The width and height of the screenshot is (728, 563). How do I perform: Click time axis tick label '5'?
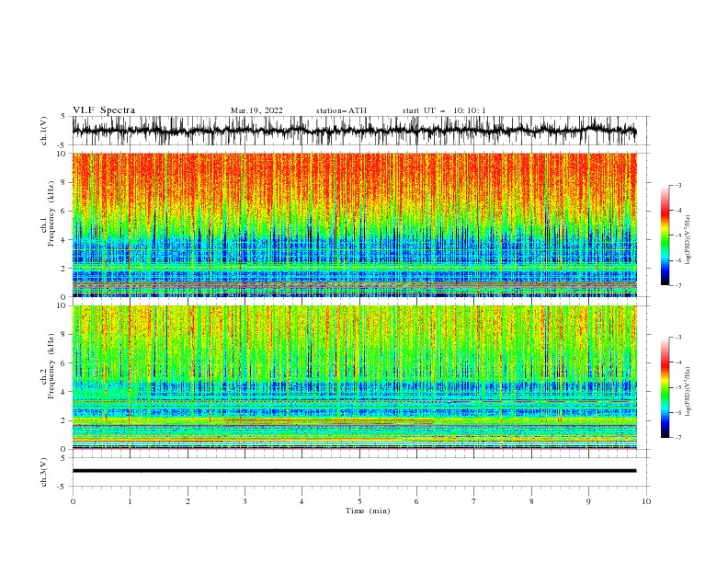[359, 501]
